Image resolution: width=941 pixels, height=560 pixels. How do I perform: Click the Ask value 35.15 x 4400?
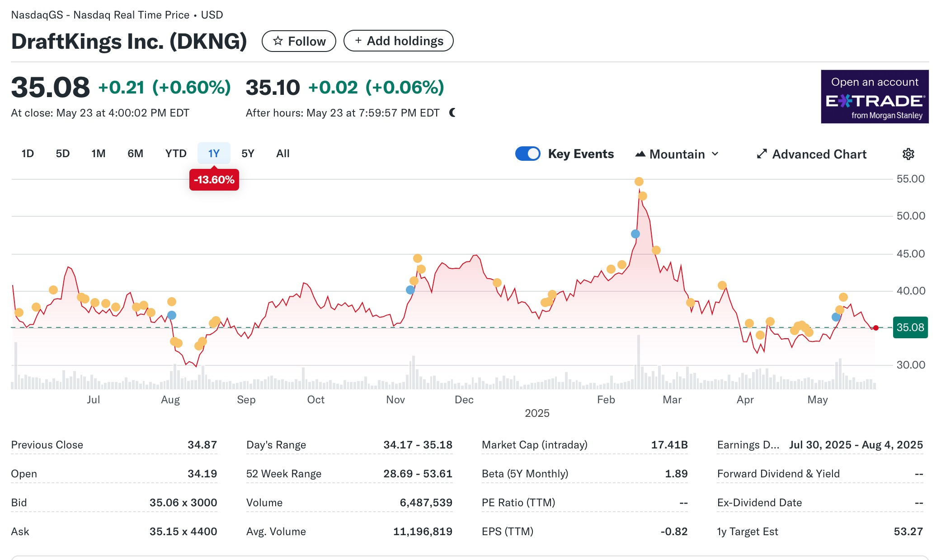pyautogui.click(x=183, y=532)
